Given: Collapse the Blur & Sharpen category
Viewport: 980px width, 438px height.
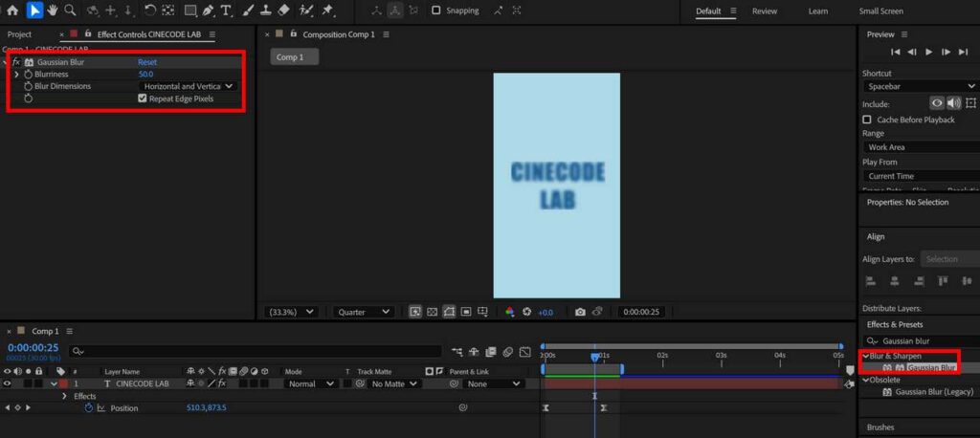Looking at the screenshot, I should tap(865, 356).
